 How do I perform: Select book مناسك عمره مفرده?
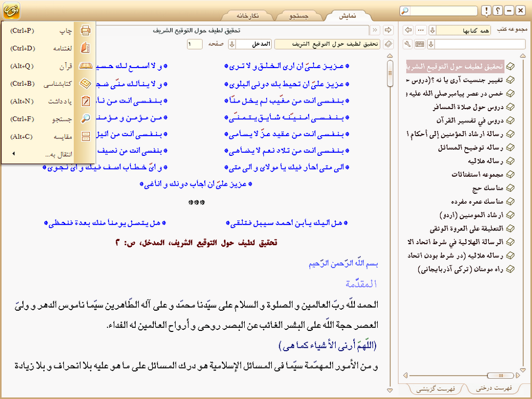pyautogui.click(x=477, y=202)
